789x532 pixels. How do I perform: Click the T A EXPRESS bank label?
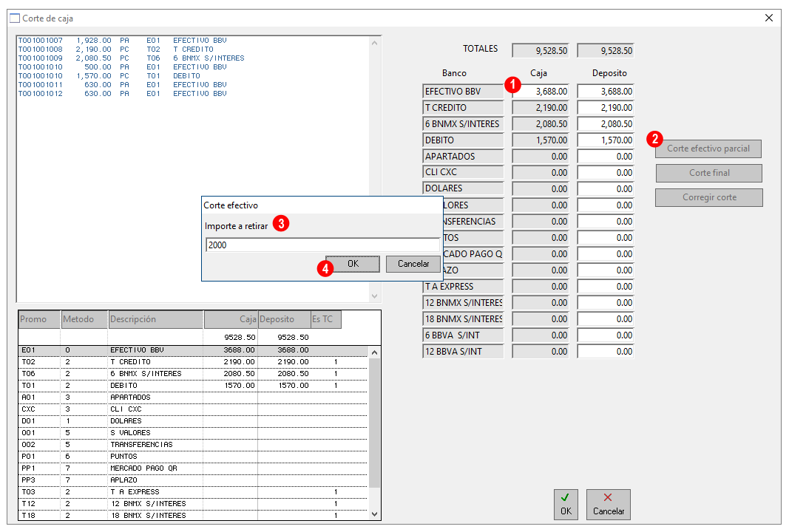(x=463, y=287)
